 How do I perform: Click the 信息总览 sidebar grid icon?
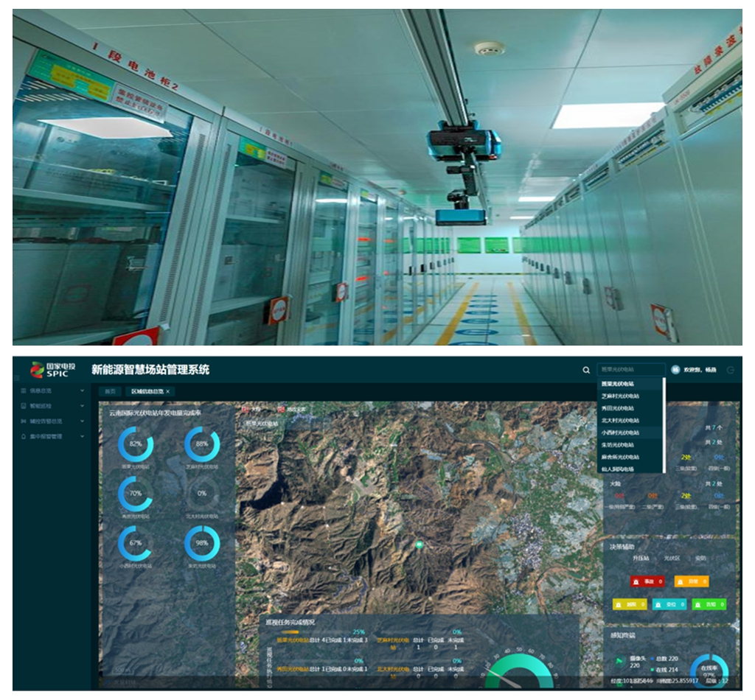pyautogui.click(x=24, y=391)
